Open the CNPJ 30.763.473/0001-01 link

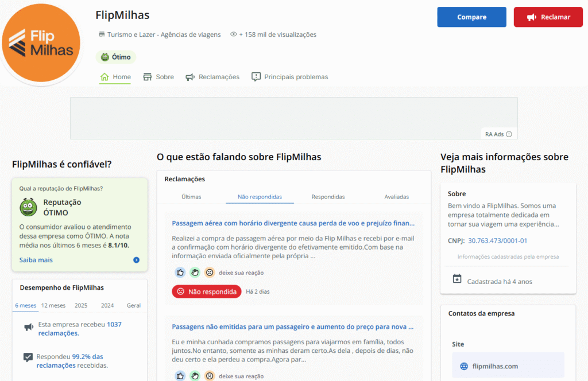(497, 241)
